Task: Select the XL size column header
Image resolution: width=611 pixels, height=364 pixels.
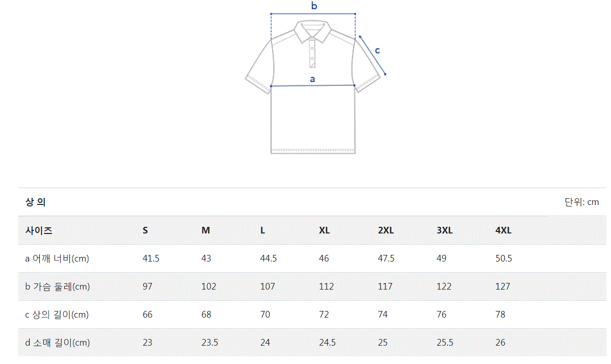Action: click(x=325, y=230)
